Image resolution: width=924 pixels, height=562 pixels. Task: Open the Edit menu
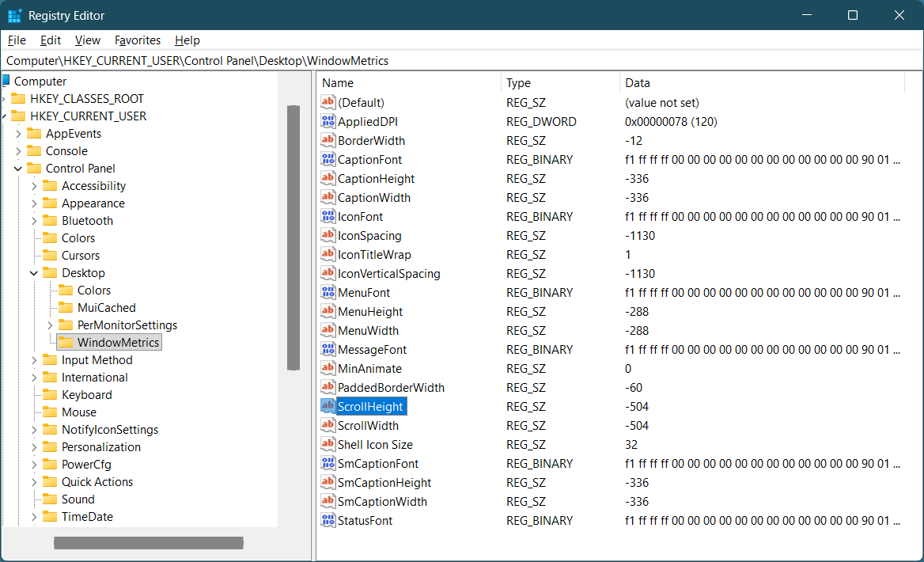pyautogui.click(x=51, y=40)
